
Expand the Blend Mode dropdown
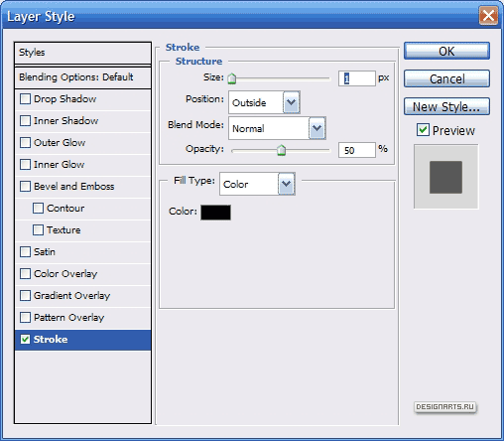(277, 128)
